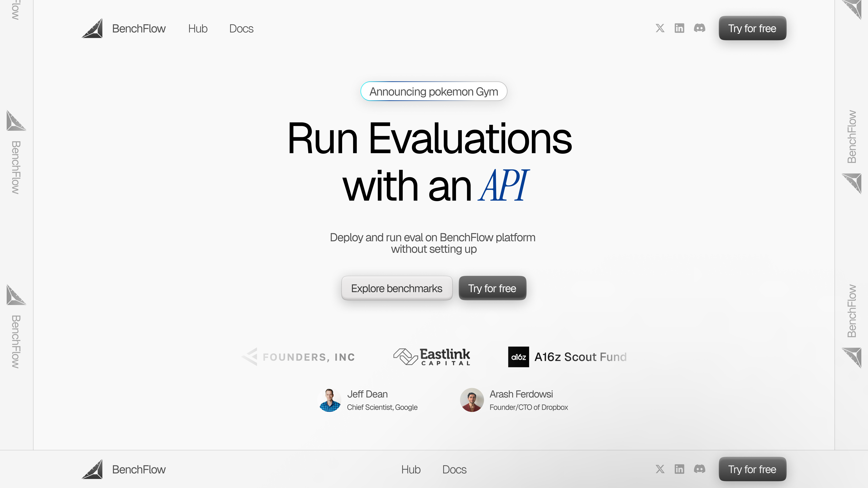Click the BenchFlow logo in top header
868x488 pixels.
(92, 28)
